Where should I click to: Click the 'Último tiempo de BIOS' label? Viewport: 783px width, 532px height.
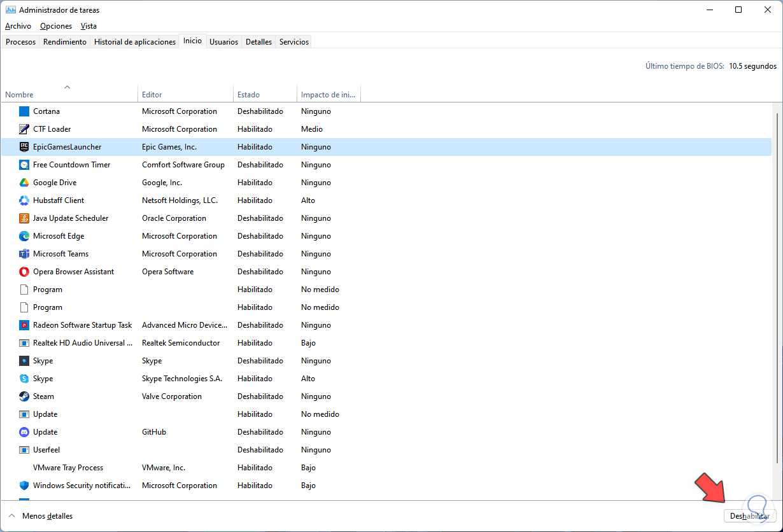(x=685, y=66)
